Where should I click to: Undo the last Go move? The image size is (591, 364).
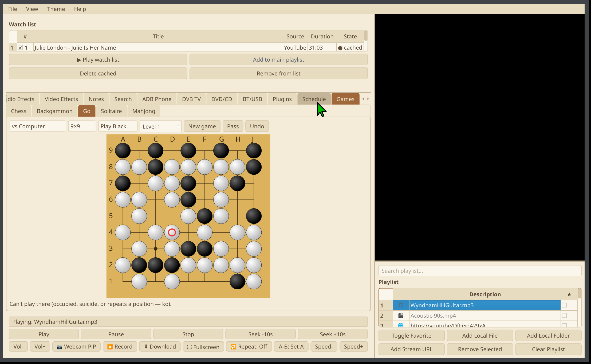(257, 126)
